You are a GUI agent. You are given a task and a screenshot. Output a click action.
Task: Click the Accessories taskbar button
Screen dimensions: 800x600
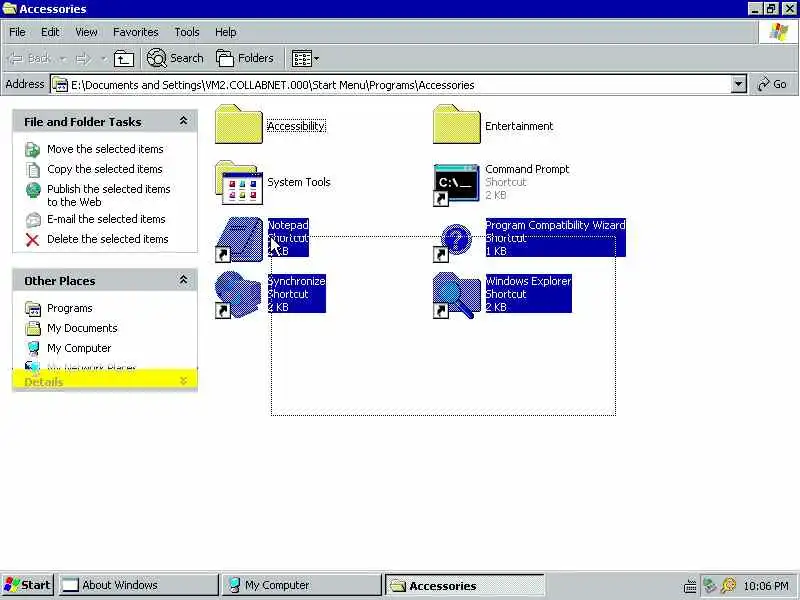(x=465, y=585)
